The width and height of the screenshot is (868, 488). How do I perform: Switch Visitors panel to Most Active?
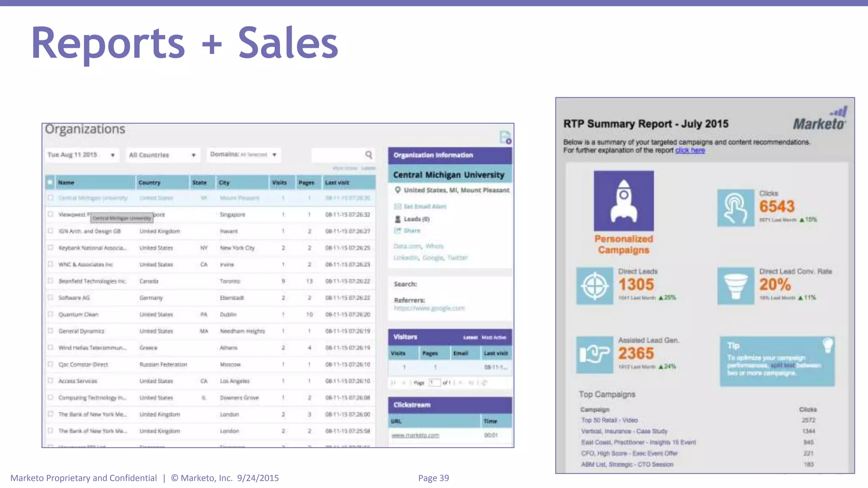click(x=494, y=338)
